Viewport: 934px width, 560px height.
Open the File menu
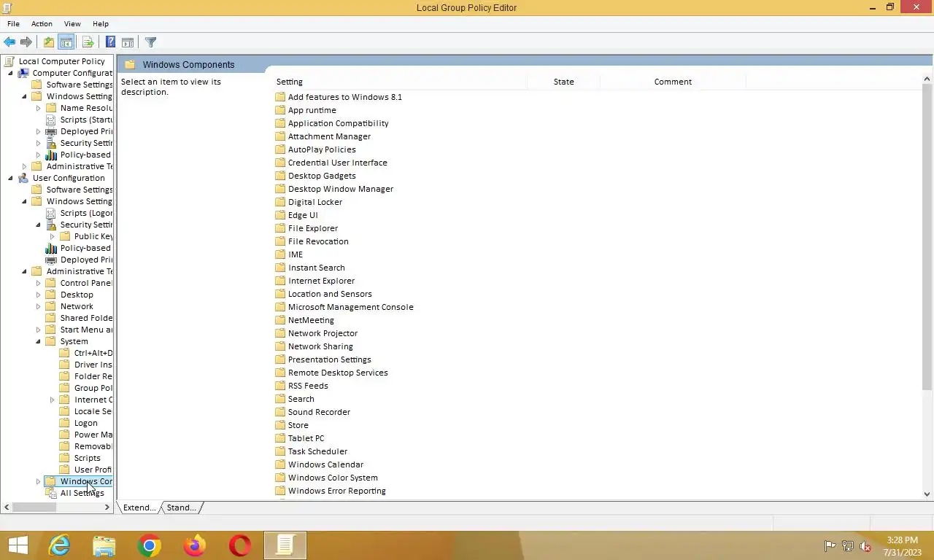[13, 24]
